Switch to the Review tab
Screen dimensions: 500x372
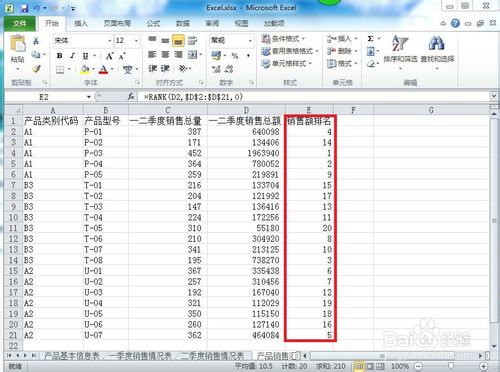212,23
